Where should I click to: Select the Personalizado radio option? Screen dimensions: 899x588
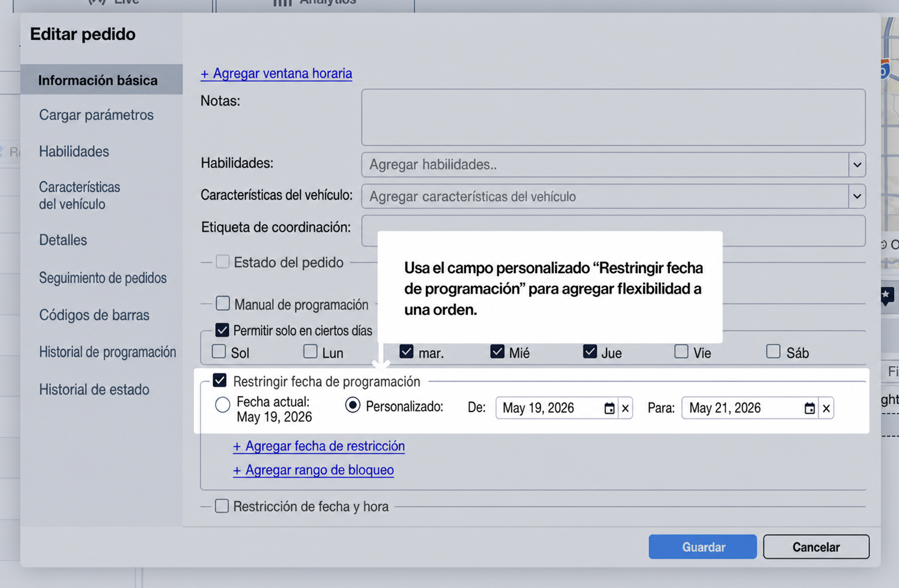352,405
